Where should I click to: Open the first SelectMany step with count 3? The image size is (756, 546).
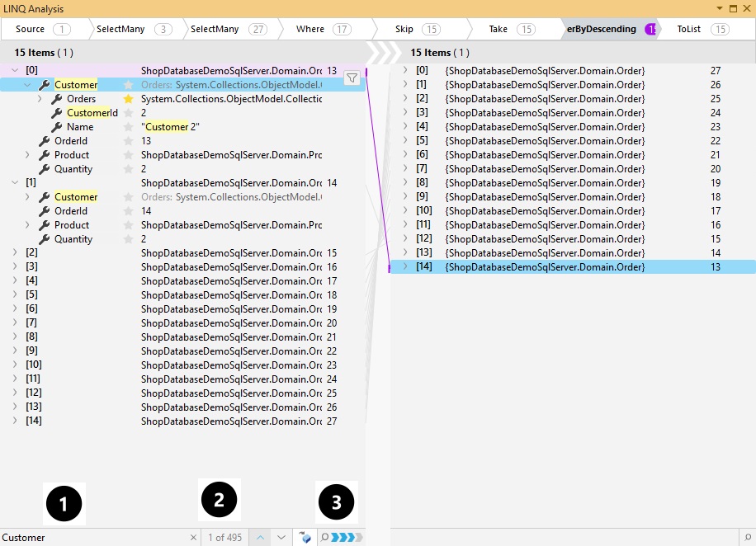[x=134, y=29]
